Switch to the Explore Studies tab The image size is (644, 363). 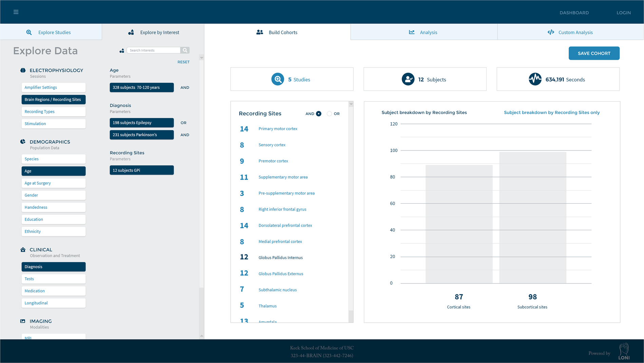coord(51,32)
